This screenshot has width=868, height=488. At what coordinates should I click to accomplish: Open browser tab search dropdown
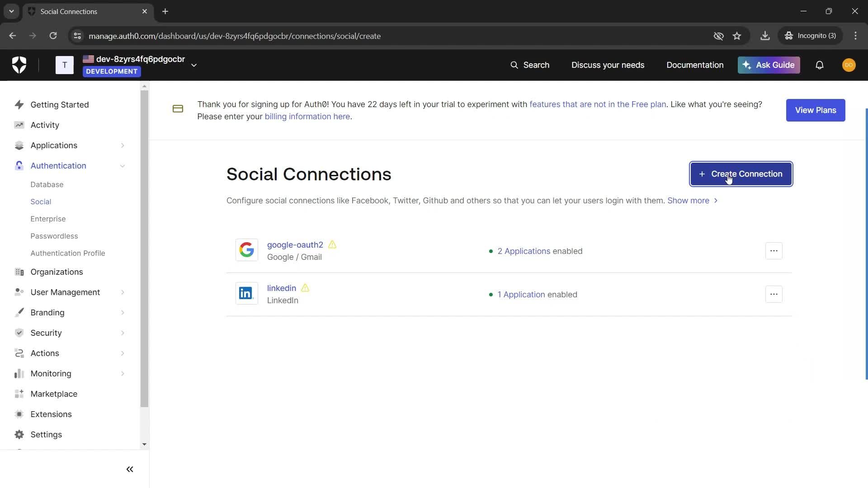11,11
